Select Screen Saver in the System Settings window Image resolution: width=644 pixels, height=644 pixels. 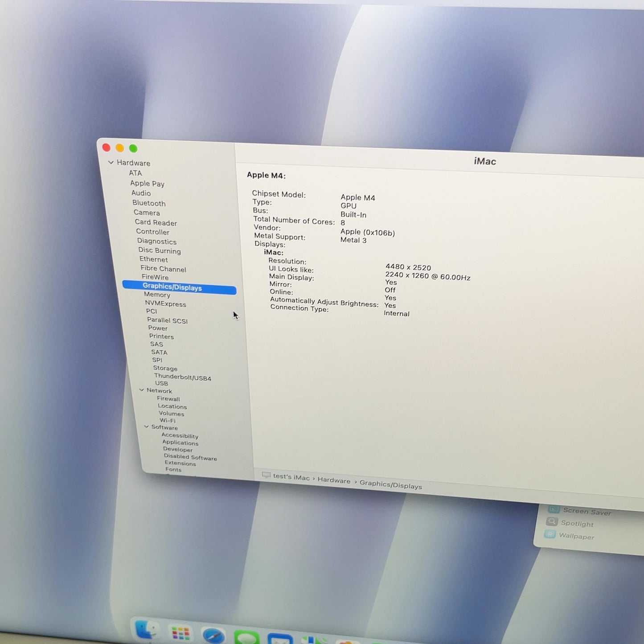pos(587,511)
